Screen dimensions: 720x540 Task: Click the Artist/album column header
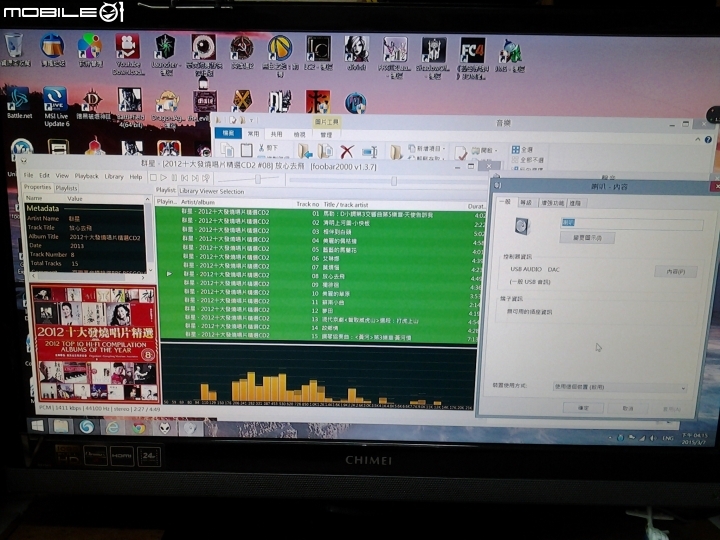click(x=198, y=202)
